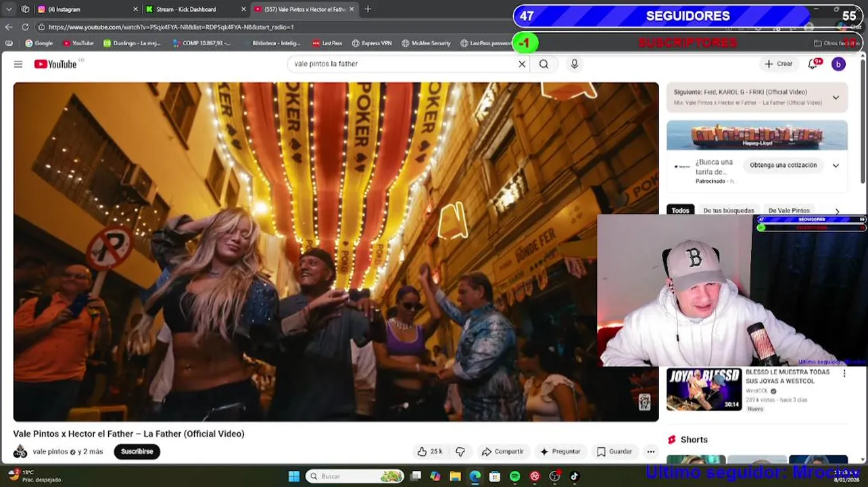
Task: Open the Google bookmark
Action: (x=39, y=43)
